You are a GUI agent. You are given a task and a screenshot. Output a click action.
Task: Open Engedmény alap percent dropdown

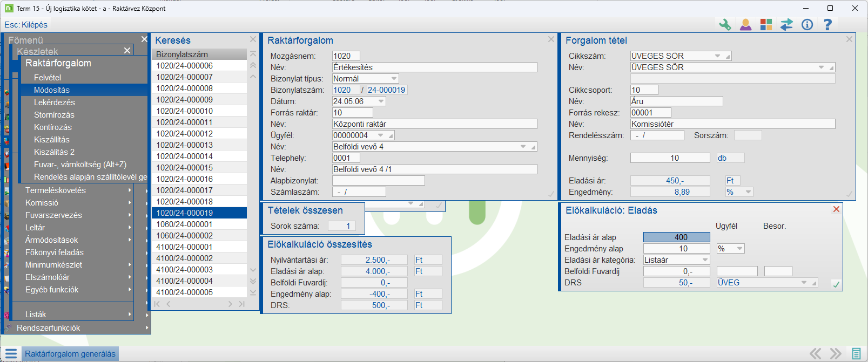click(x=740, y=249)
